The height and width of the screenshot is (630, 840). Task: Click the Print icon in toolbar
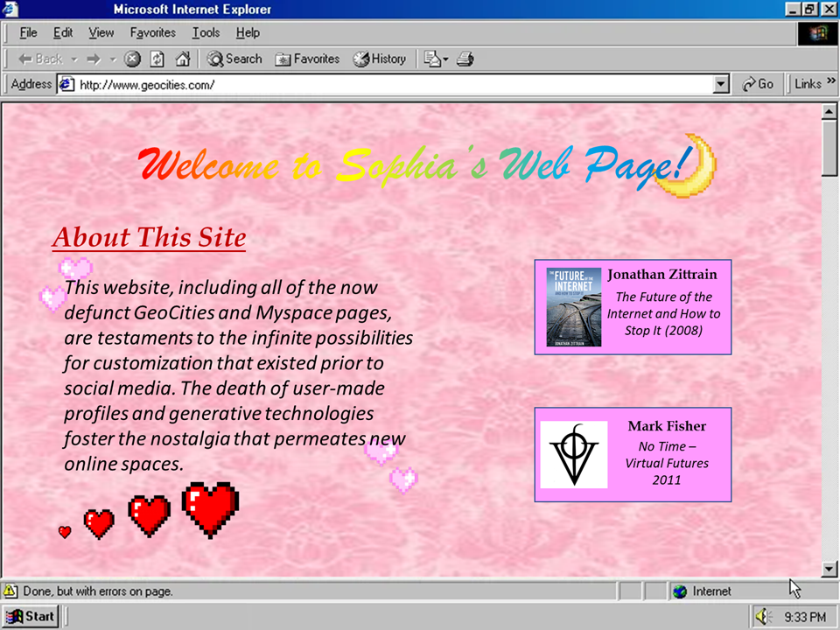coord(465,59)
